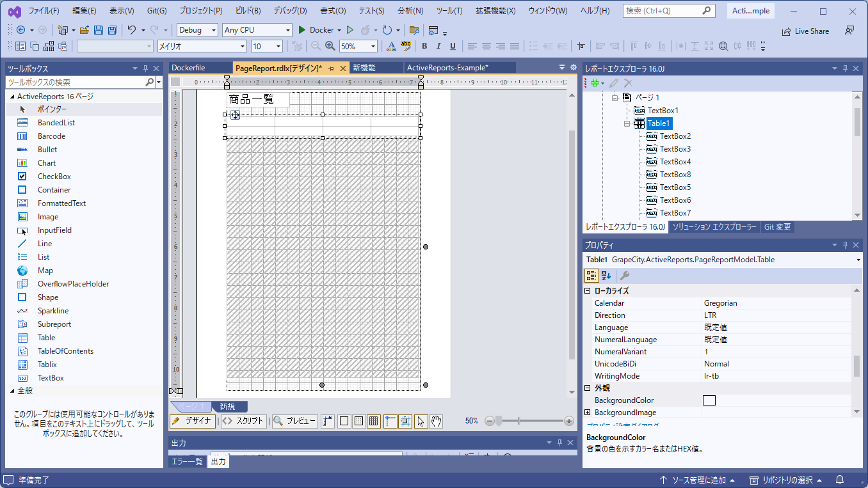Open the feedback icon beside Live Share
This screenshot has width=868, height=488.
click(x=849, y=31)
